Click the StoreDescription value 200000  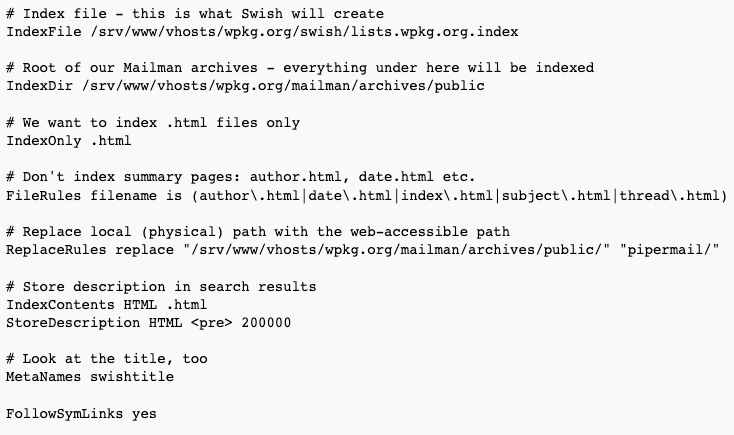[266, 323]
